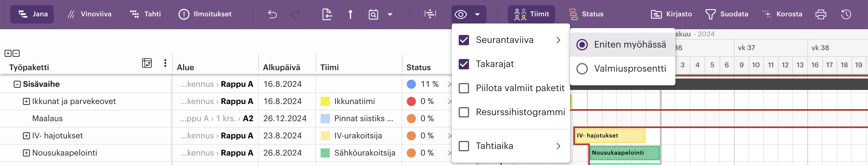
Task: Open the eye visibility dropdown arrow
Action: [477, 14]
